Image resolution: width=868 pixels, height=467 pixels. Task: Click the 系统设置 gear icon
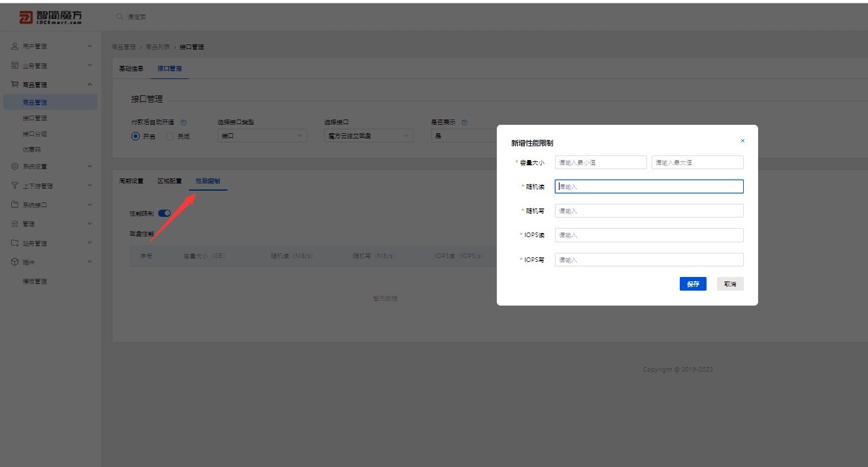(14, 167)
